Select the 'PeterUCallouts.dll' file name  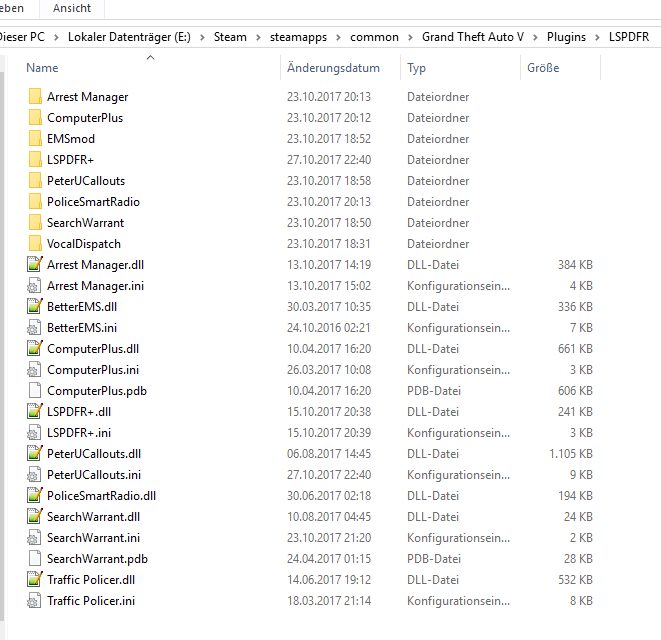pos(94,454)
